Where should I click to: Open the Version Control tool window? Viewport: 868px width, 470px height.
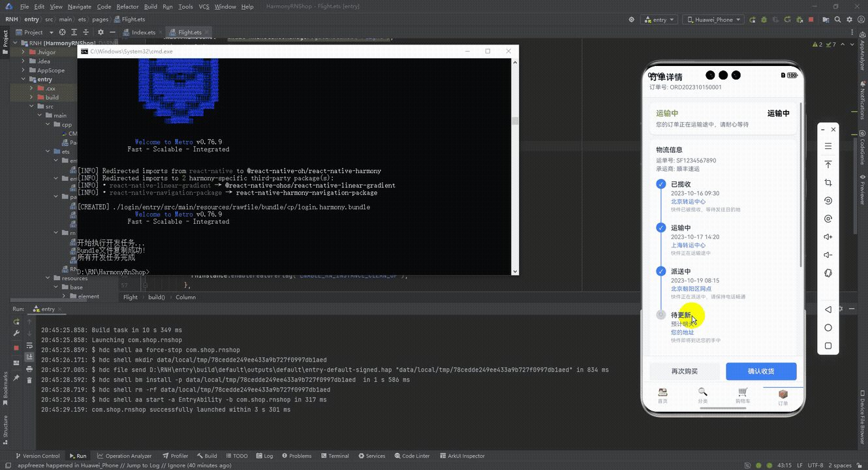coord(37,456)
